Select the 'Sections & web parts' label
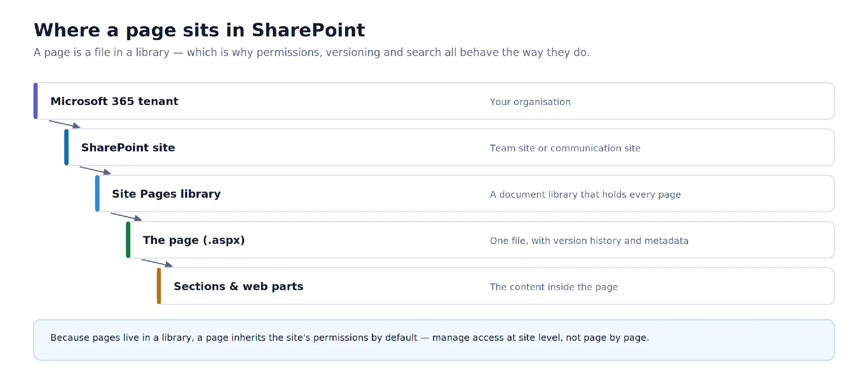This screenshot has height=382, width=868. point(239,286)
